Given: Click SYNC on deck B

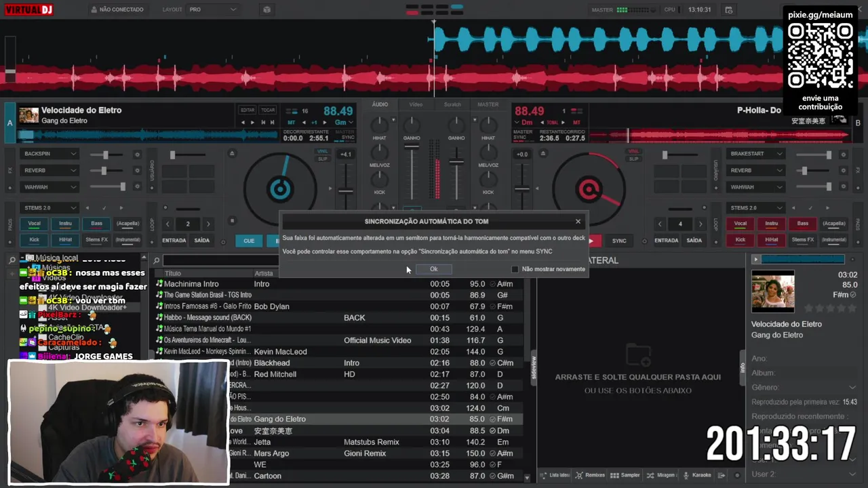Looking at the screenshot, I should [x=619, y=241].
